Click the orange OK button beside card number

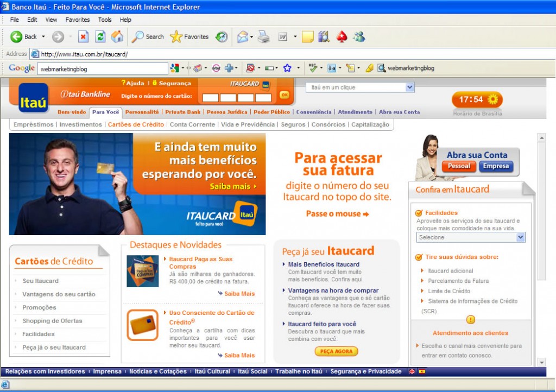(x=284, y=95)
